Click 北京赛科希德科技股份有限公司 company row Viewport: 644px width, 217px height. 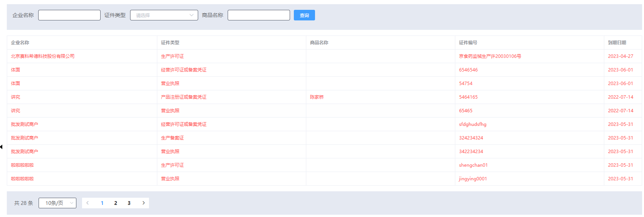(x=43, y=56)
